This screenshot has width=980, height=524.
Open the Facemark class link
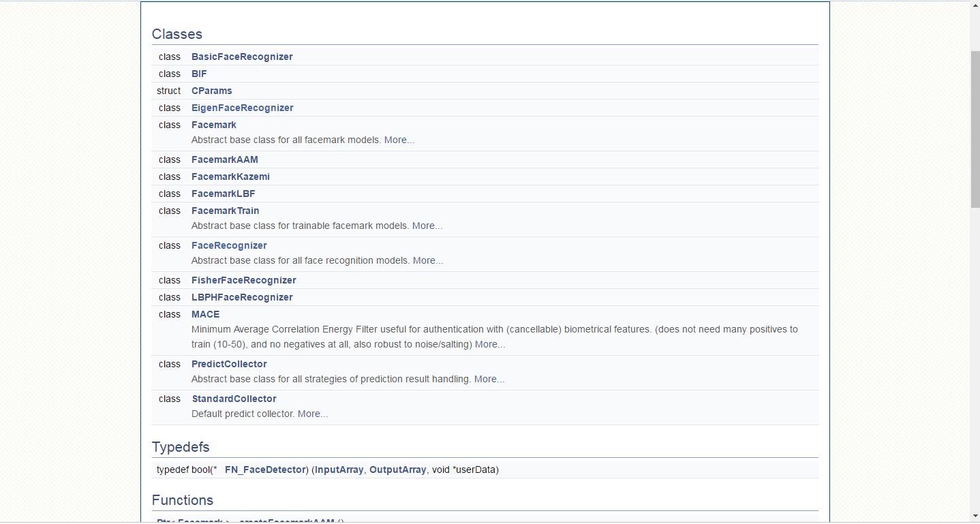click(214, 125)
